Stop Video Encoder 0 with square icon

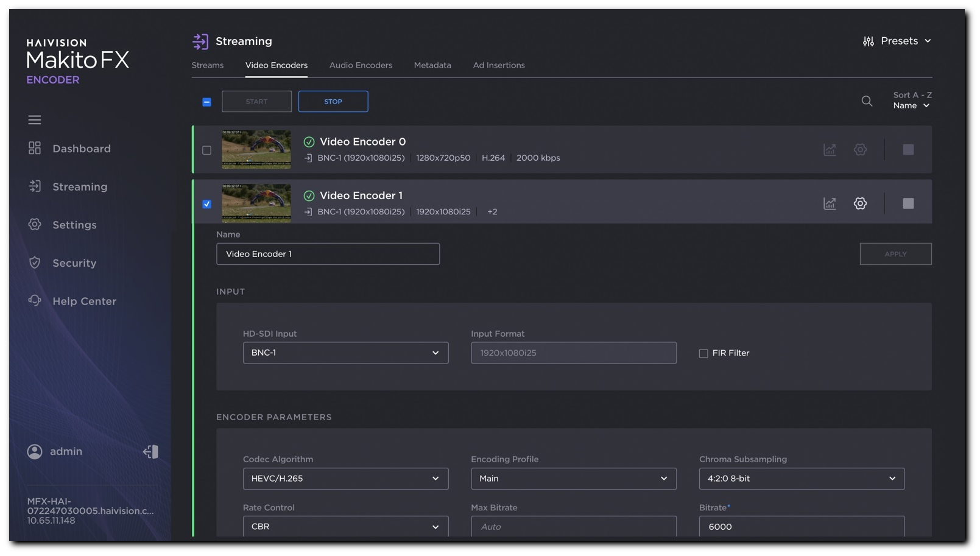[x=908, y=150]
